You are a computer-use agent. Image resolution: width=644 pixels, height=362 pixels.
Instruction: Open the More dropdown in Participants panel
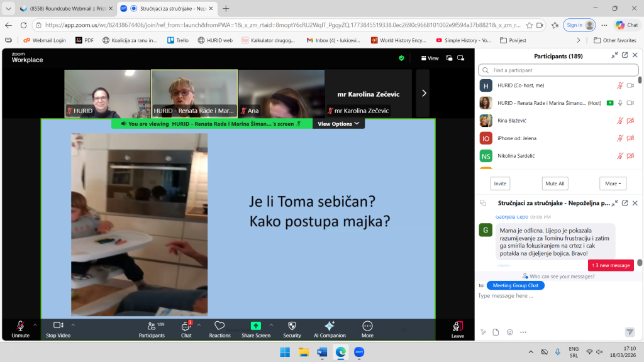click(x=613, y=184)
